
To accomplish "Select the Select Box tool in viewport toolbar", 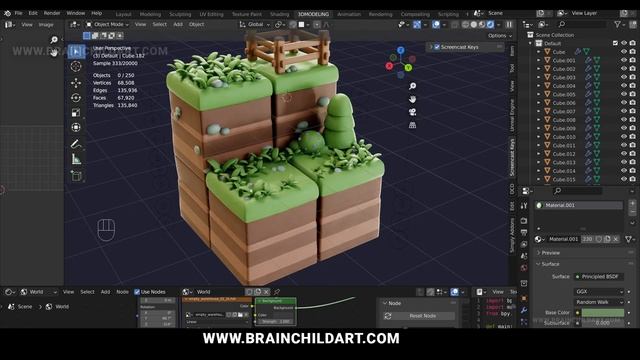I will point(76,51).
